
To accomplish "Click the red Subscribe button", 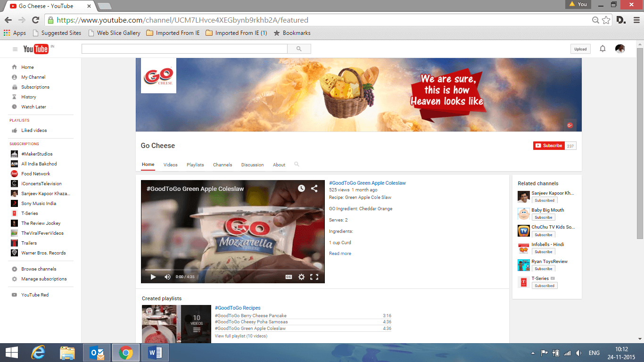I will pos(549,146).
